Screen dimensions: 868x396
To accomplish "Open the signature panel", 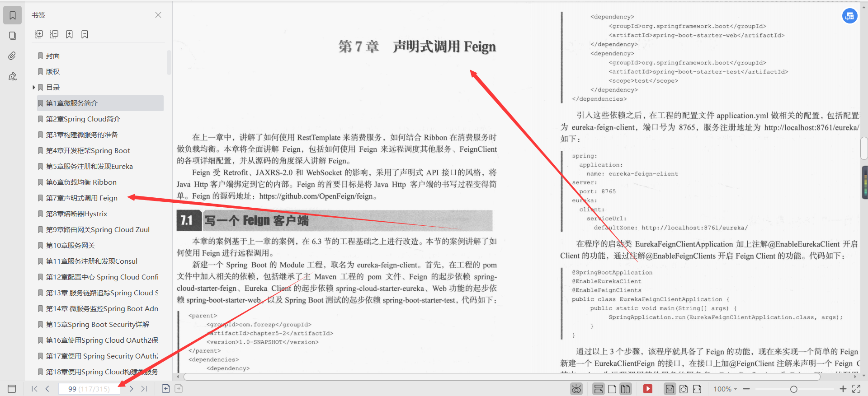I will tap(13, 76).
